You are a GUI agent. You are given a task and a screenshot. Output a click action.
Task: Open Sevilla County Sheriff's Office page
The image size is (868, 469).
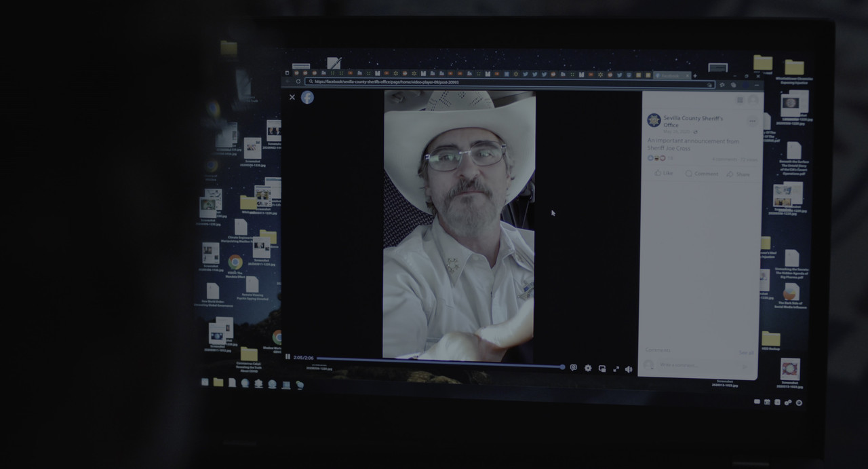click(x=693, y=121)
